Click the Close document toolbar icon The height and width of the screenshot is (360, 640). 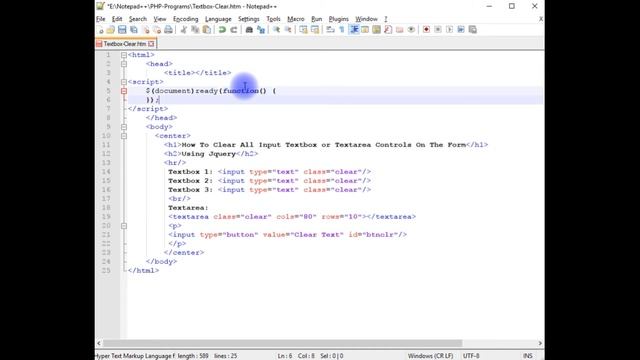tap(145, 30)
